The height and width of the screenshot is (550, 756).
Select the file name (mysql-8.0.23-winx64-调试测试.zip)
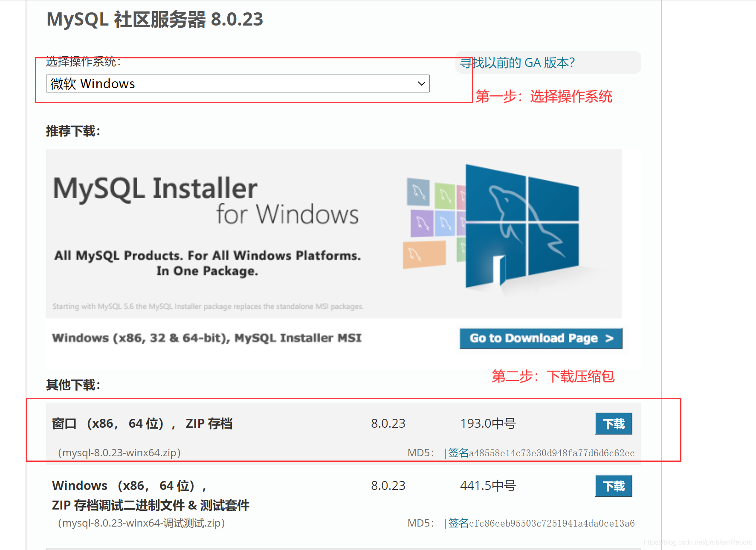tap(142, 523)
